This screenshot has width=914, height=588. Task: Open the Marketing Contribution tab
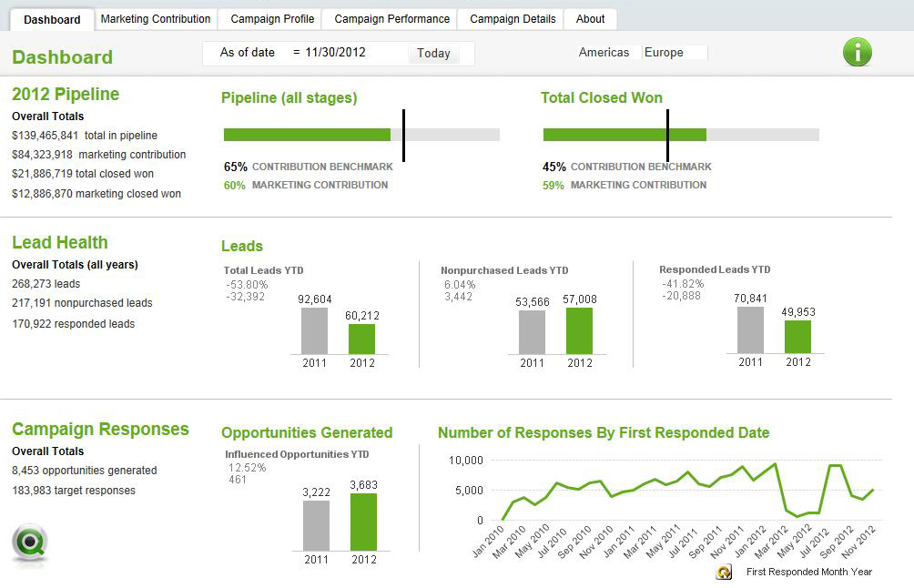click(156, 18)
